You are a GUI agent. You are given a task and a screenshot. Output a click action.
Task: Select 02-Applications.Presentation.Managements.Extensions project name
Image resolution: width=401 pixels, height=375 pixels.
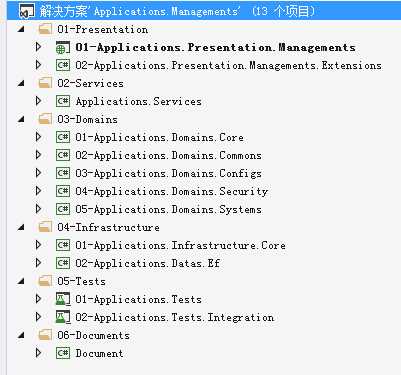point(228,65)
